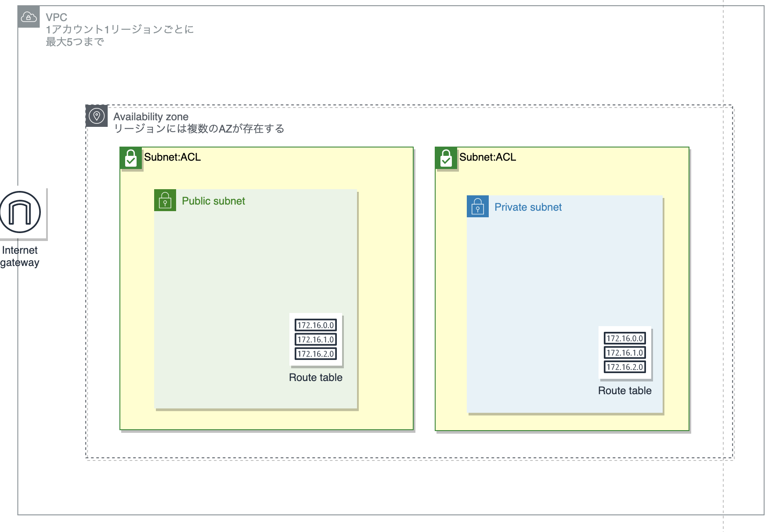Select Route table label in Private subnet

[625, 391]
